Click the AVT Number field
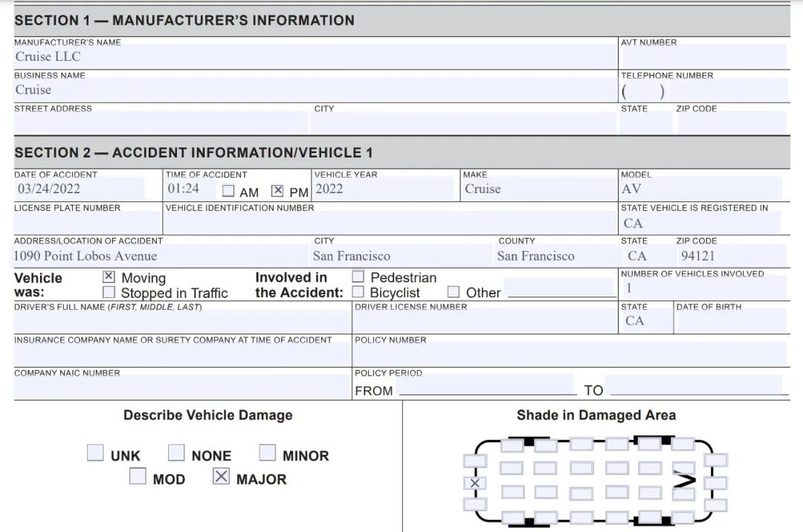The image size is (803, 532). [x=703, y=56]
